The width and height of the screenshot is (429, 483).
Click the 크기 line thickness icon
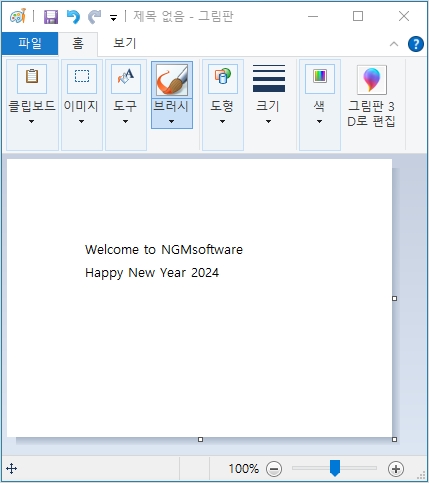tap(269, 78)
